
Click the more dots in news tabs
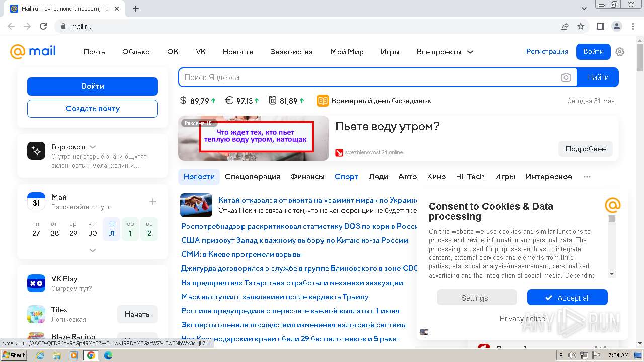(x=587, y=177)
